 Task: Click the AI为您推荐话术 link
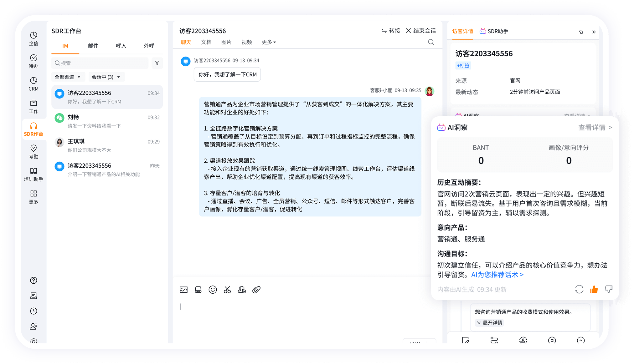pos(497,275)
